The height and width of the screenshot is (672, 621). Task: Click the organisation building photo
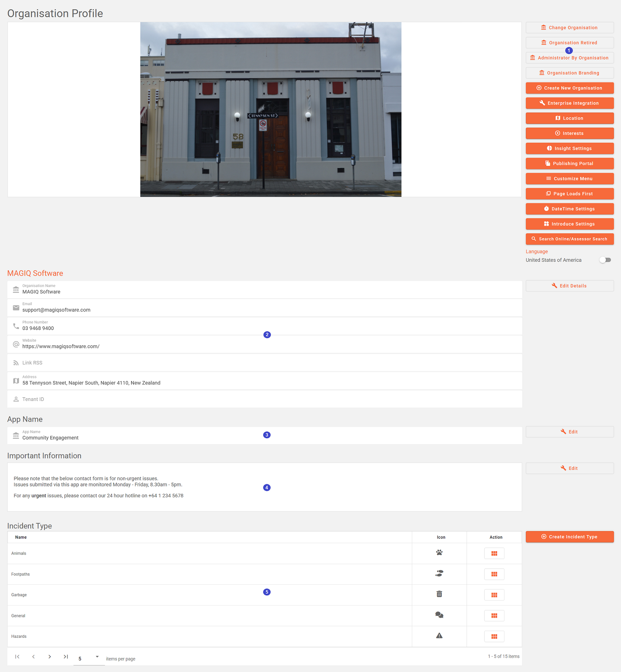pos(270,109)
